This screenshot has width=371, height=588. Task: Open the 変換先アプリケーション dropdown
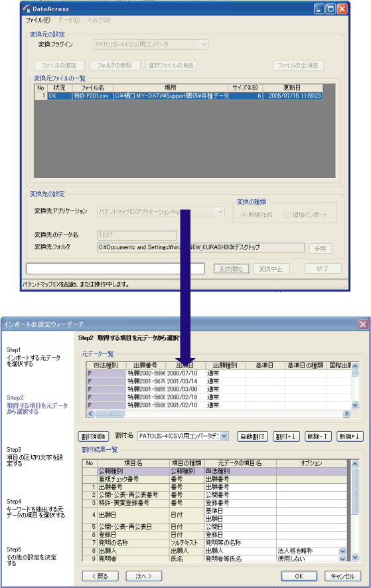[220, 212]
